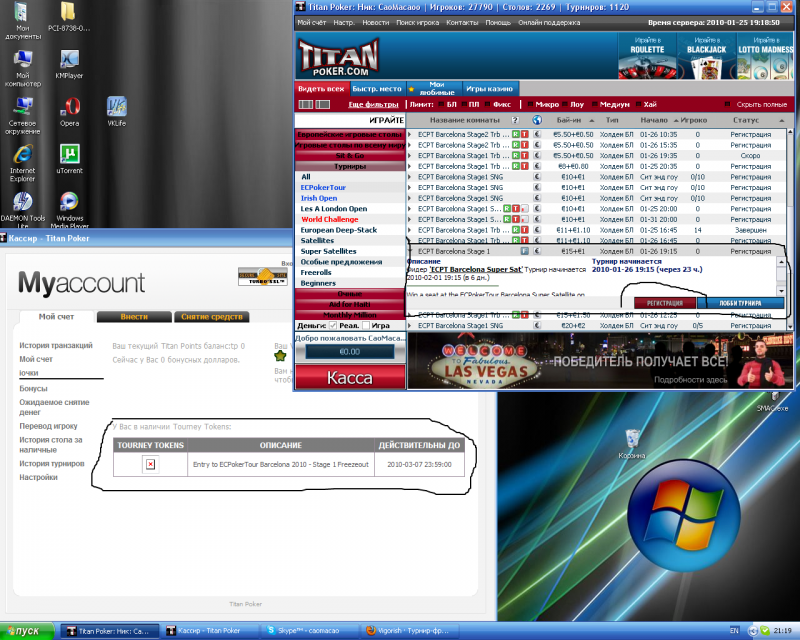
Task: Click green R icon in 01-26 10:35 row
Action: pyautogui.click(x=516, y=135)
